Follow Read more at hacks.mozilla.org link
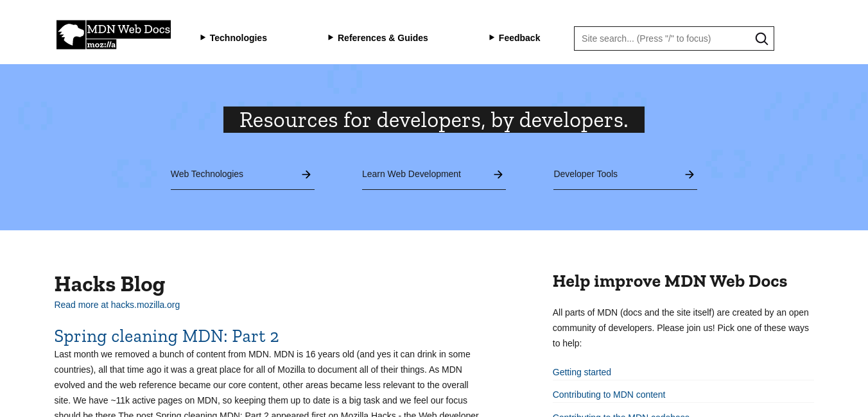 point(117,305)
